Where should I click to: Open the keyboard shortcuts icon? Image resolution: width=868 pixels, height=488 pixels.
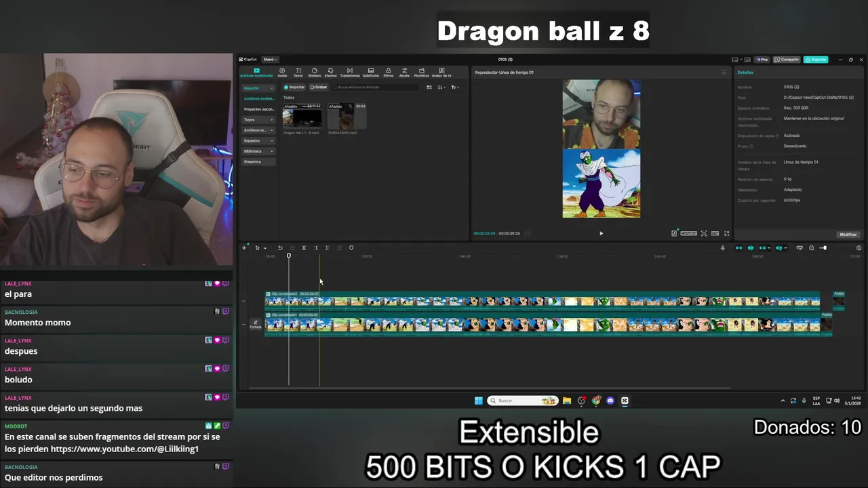point(749,59)
